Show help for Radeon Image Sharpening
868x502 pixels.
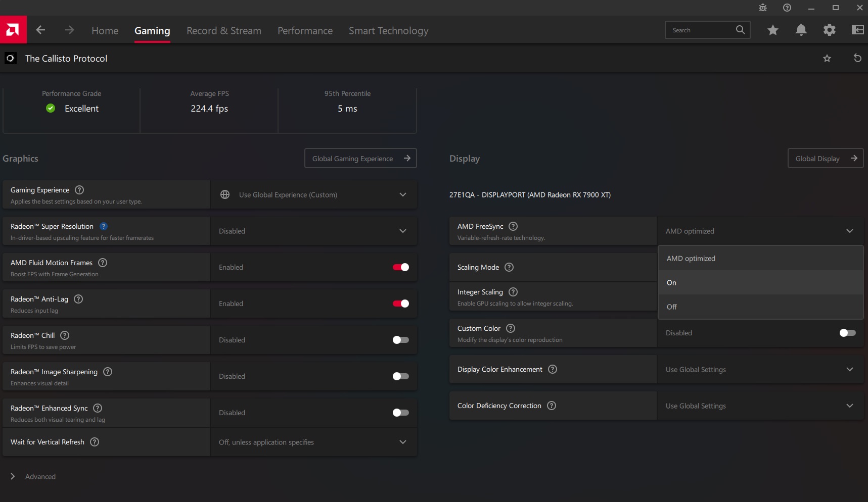point(108,372)
